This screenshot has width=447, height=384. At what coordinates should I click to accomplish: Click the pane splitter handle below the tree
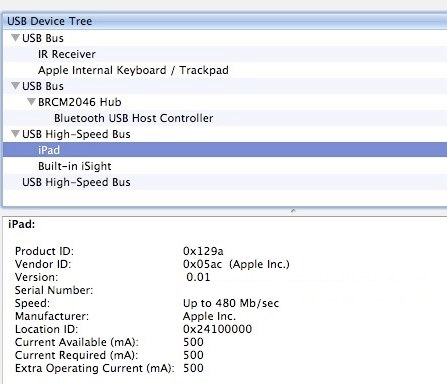pyautogui.click(x=293, y=211)
